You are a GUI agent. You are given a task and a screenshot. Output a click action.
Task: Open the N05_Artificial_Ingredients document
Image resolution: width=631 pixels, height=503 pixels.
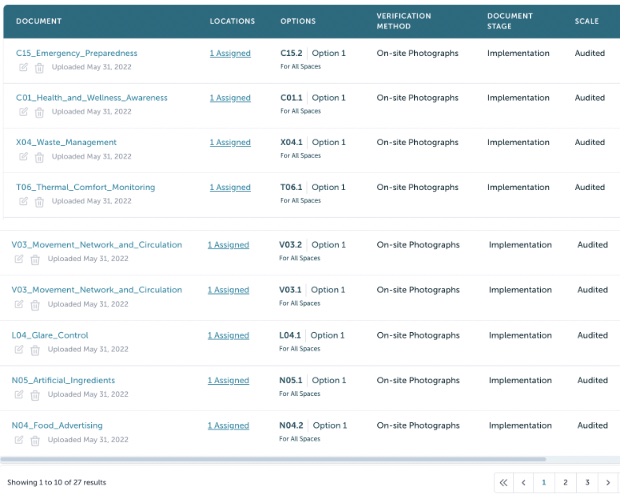(x=63, y=380)
